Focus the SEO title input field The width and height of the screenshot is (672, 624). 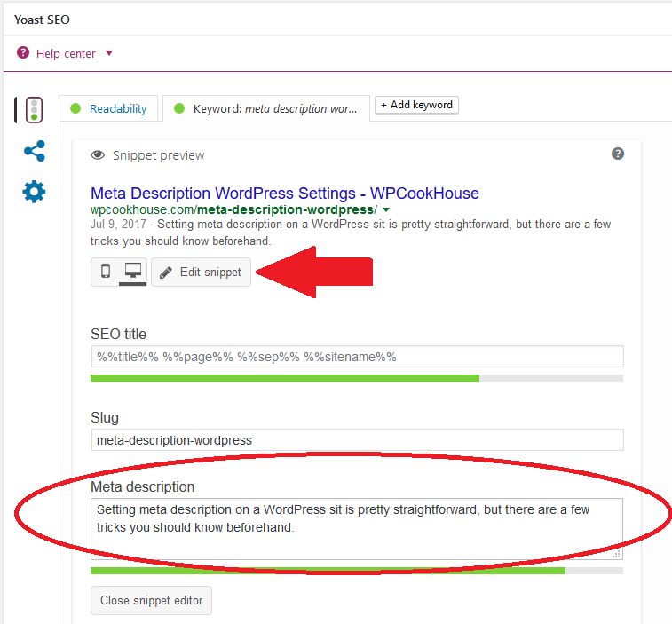click(x=357, y=357)
